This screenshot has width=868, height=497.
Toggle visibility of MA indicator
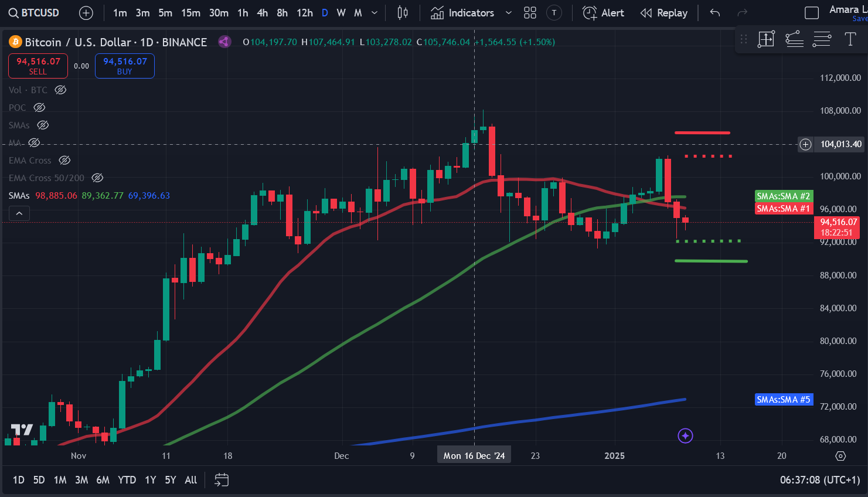click(x=35, y=142)
